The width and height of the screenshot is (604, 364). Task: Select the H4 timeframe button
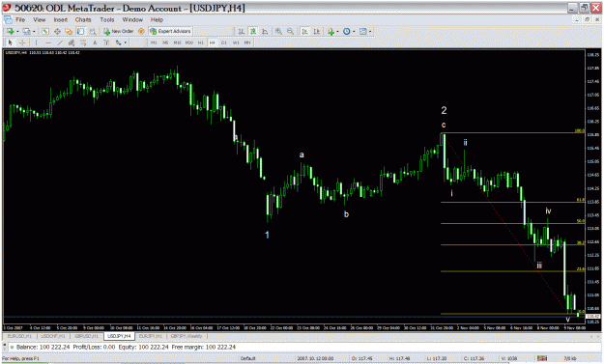point(213,42)
